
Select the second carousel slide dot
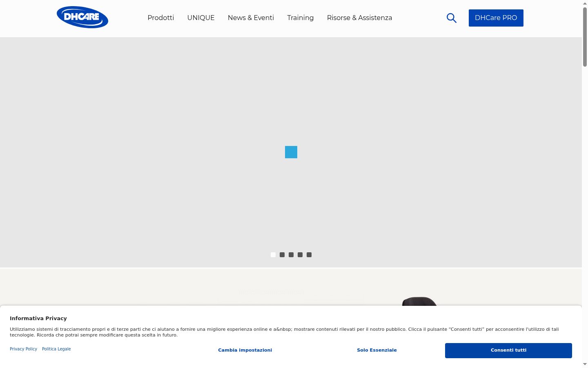pos(282,255)
